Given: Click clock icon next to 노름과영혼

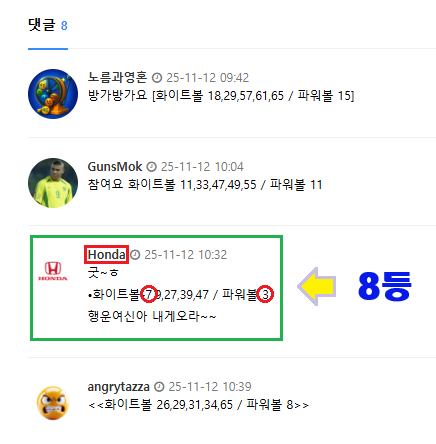Looking at the screenshot, I should tap(157, 78).
